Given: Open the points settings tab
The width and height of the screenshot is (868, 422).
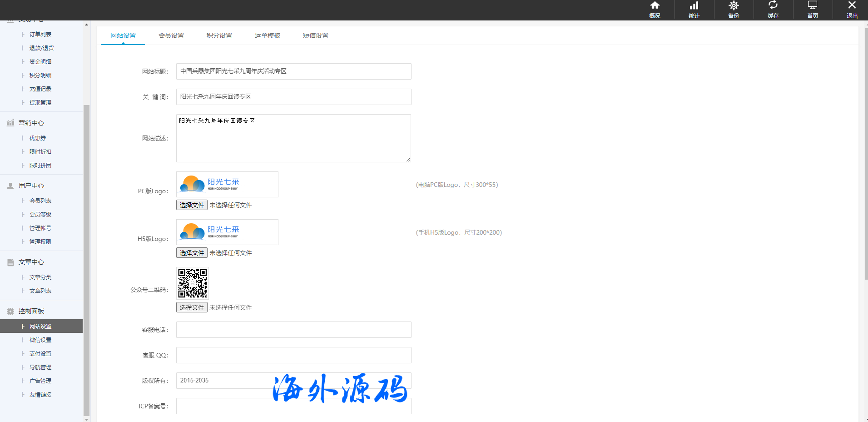Looking at the screenshot, I should coord(219,35).
